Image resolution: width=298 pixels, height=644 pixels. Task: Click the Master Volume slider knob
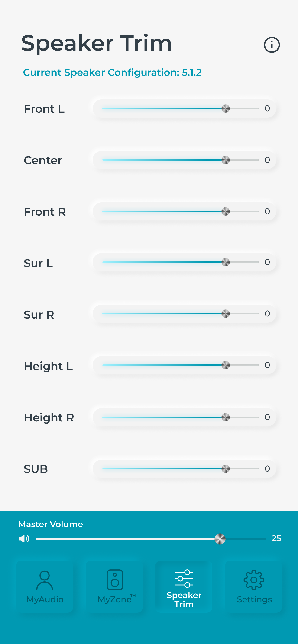tap(220, 539)
